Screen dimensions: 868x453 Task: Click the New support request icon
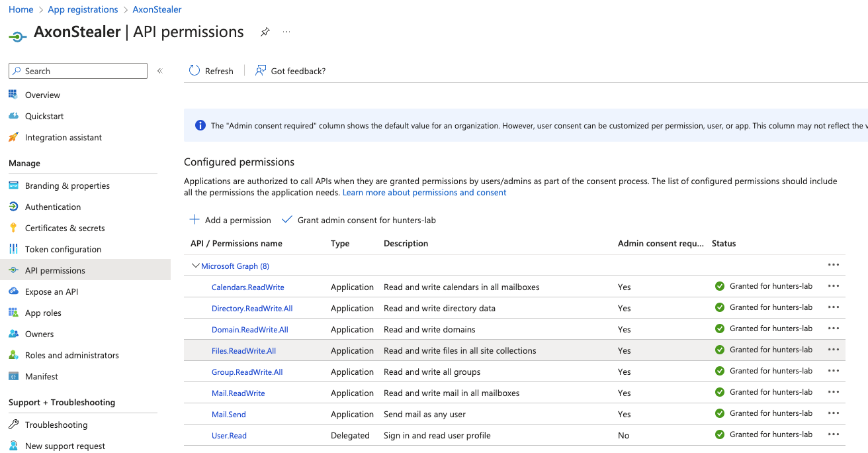pyautogui.click(x=13, y=446)
